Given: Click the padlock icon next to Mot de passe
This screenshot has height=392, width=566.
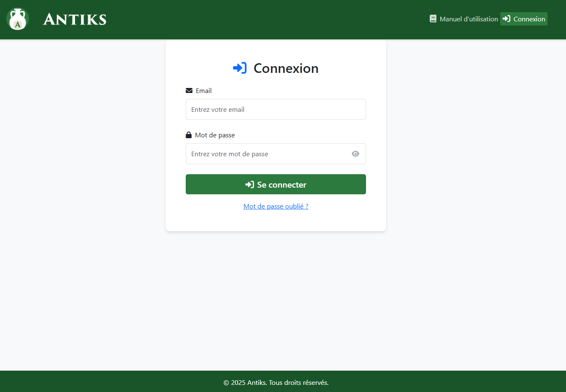Looking at the screenshot, I should pyautogui.click(x=189, y=135).
